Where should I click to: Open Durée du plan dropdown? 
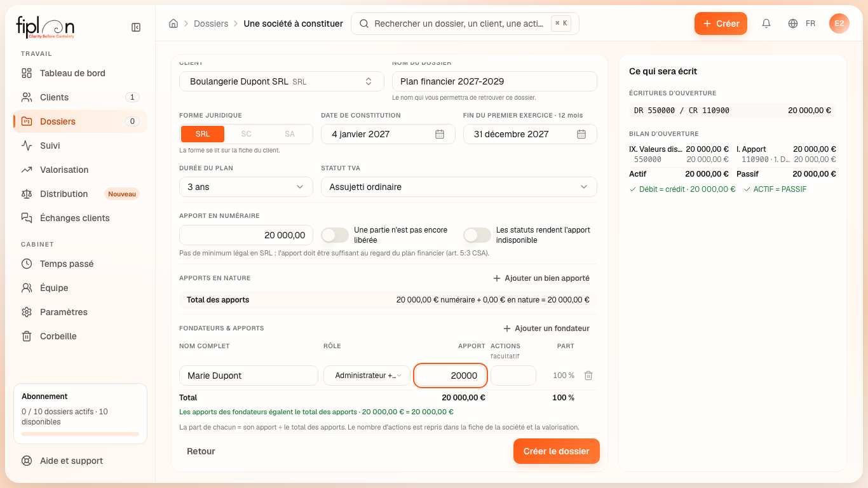(247, 187)
